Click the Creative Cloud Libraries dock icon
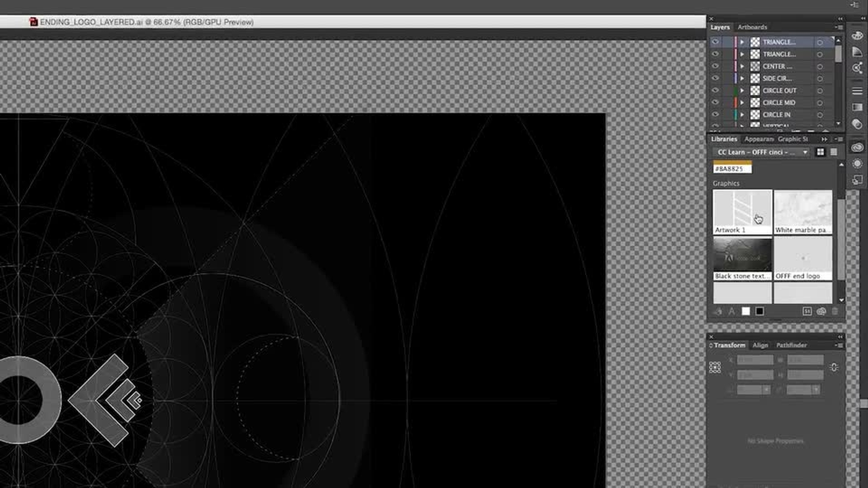Image resolution: width=868 pixels, height=488 pixels. point(857,147)
